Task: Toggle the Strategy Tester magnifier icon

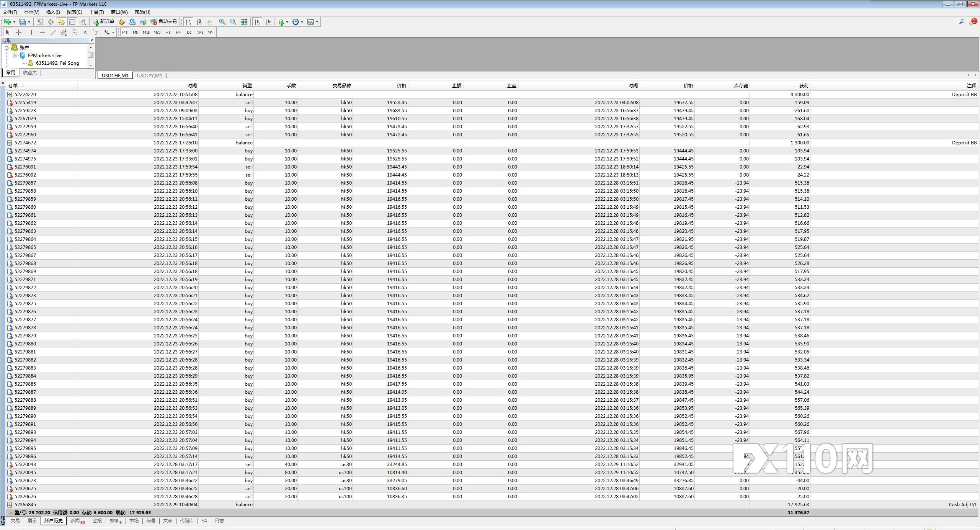Action: pyautogui.click(x=83, y=22)
